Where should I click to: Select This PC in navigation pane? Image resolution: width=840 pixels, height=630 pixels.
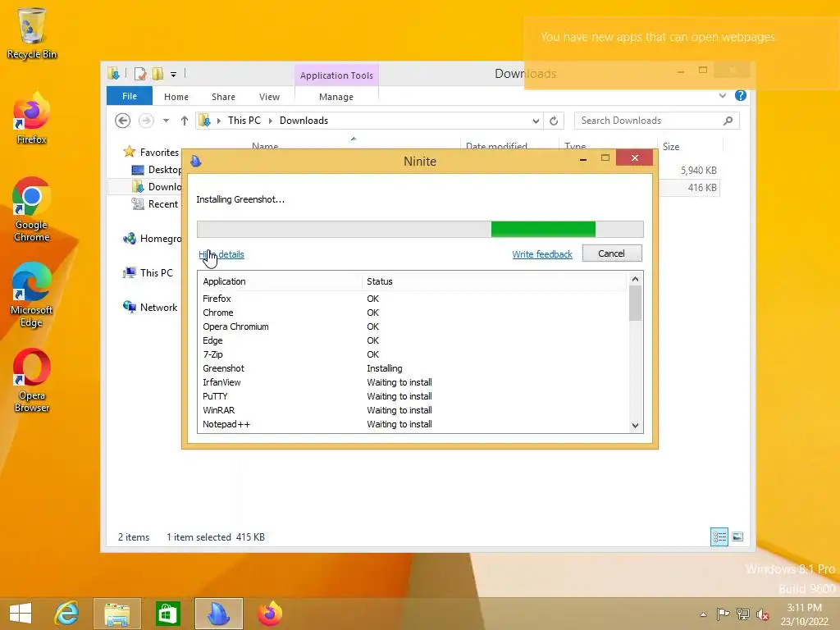[x=157, y=272]
